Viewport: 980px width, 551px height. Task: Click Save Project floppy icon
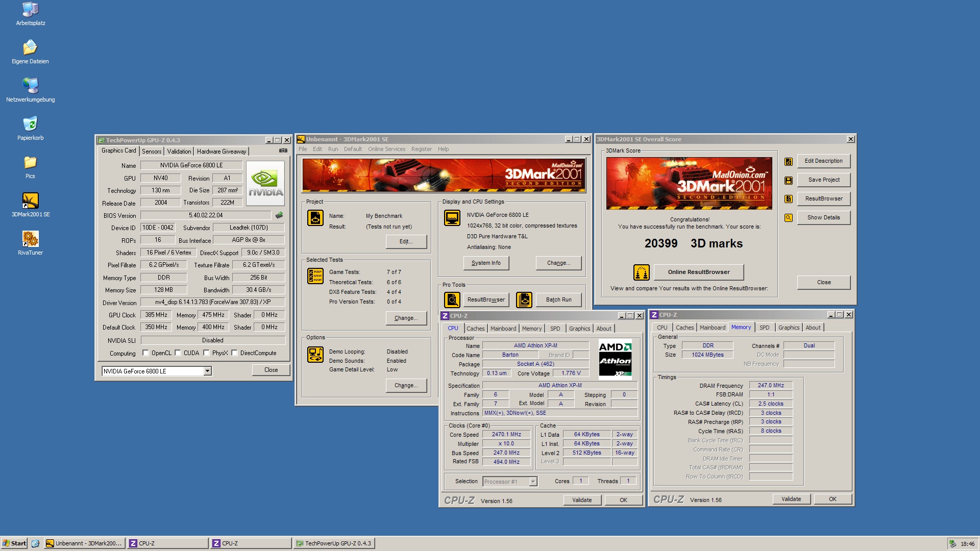789,180
